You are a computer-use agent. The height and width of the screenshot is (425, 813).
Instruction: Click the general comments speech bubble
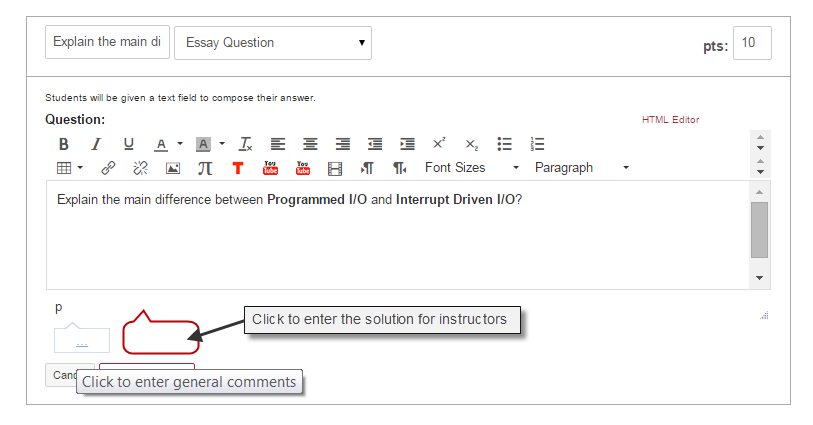click(82, 340)
